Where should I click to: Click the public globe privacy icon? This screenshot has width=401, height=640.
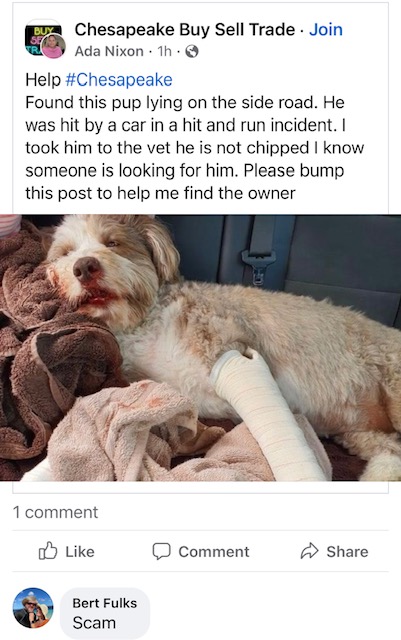(192, 51)
